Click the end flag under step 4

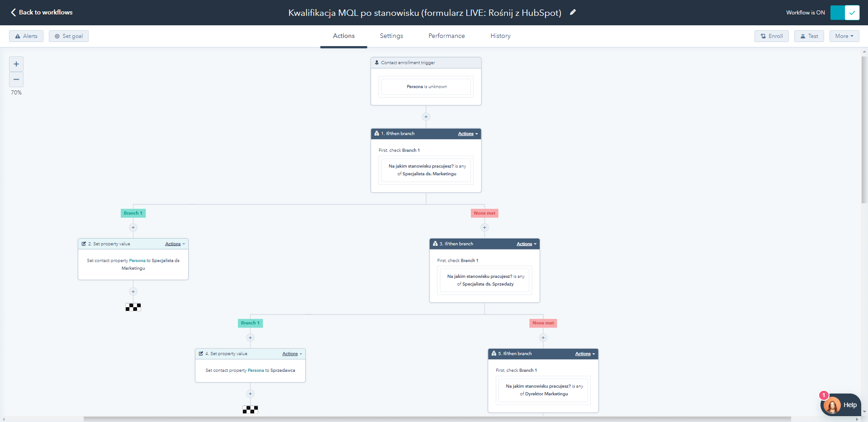pos(250,410)
